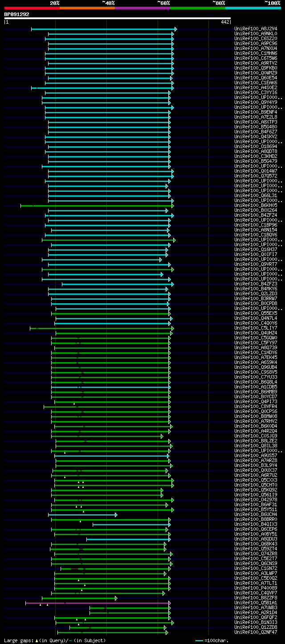Select UniRef100_C3KHD2 entry

pyautogui.click(x=256, y=156)
